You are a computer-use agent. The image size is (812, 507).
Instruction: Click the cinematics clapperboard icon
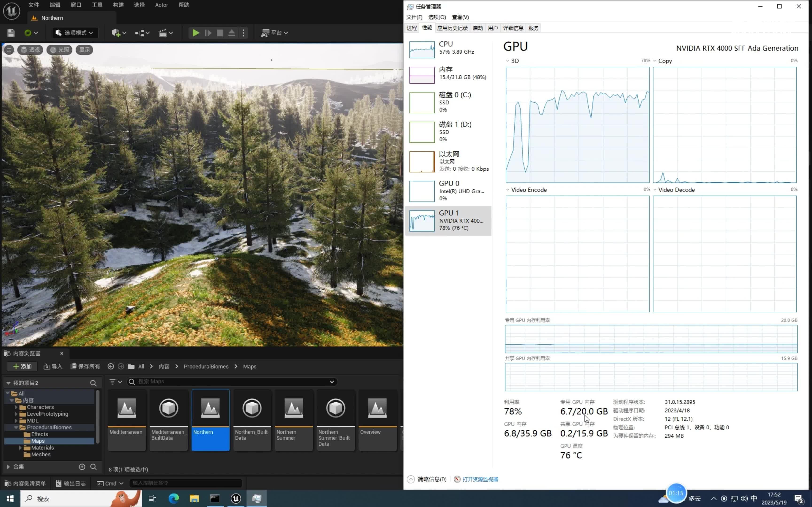pyautogui.click(x=163, y=33)
